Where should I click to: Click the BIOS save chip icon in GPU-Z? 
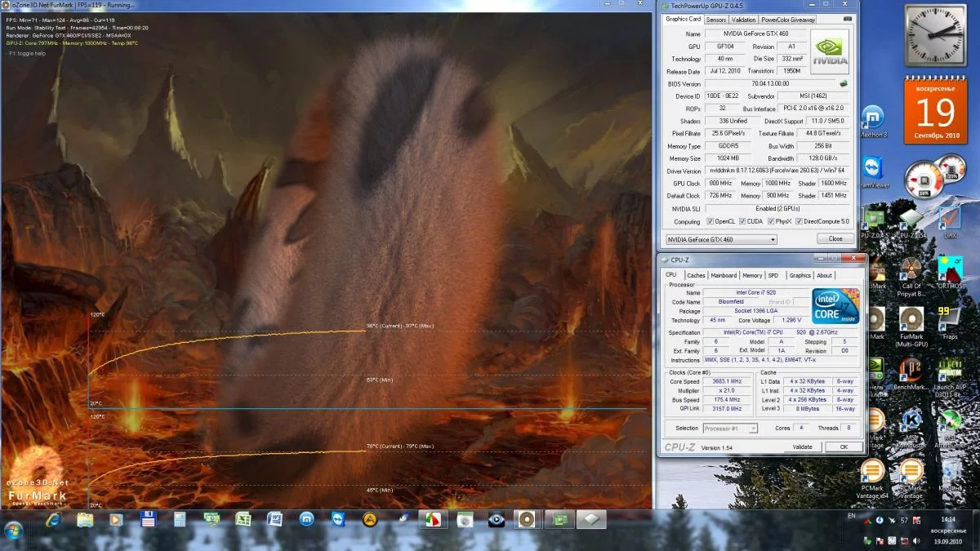[x=844, y=83]
